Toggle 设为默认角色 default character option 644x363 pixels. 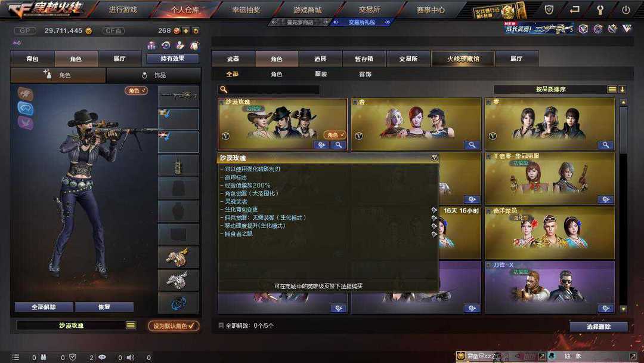point(174,325)
